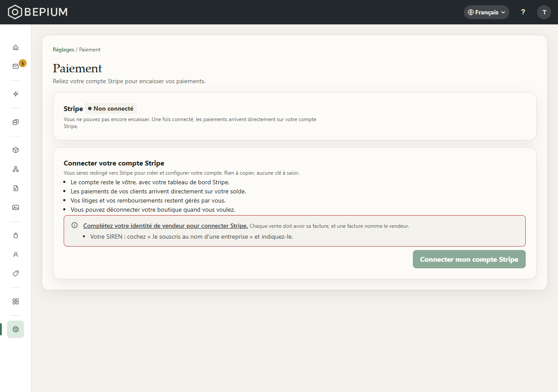The height and width of the screenshot is (392, 558).
Task: Open the home icon in the sidebar
Action: 16,47
